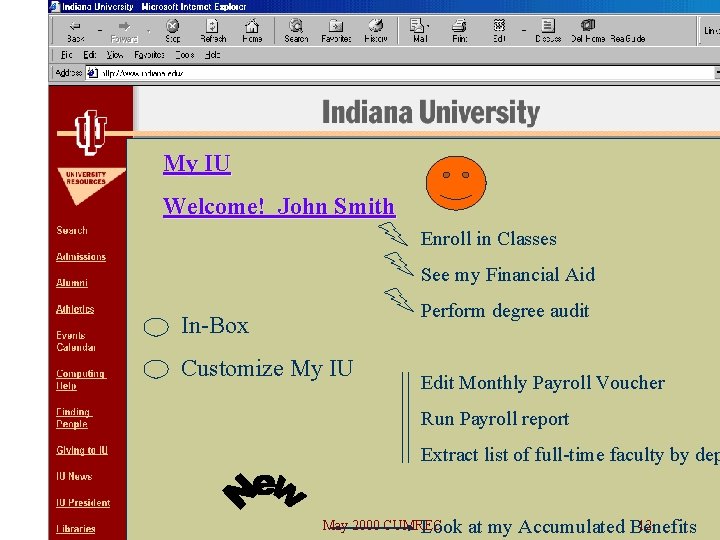Click the lightning bolt beside Enroll in Classes
The image size is (720, 540).
click(x=393, y=234)
